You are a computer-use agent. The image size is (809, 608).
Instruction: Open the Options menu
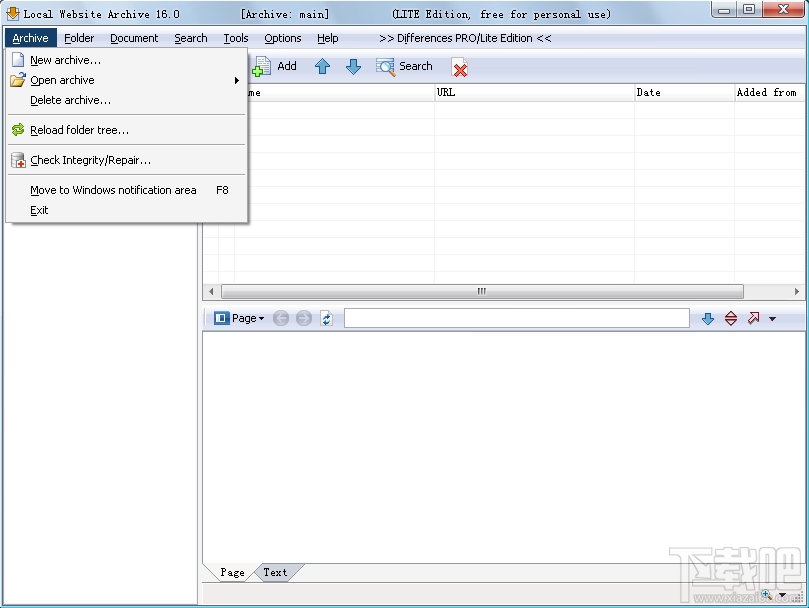[x=283, y=38]
